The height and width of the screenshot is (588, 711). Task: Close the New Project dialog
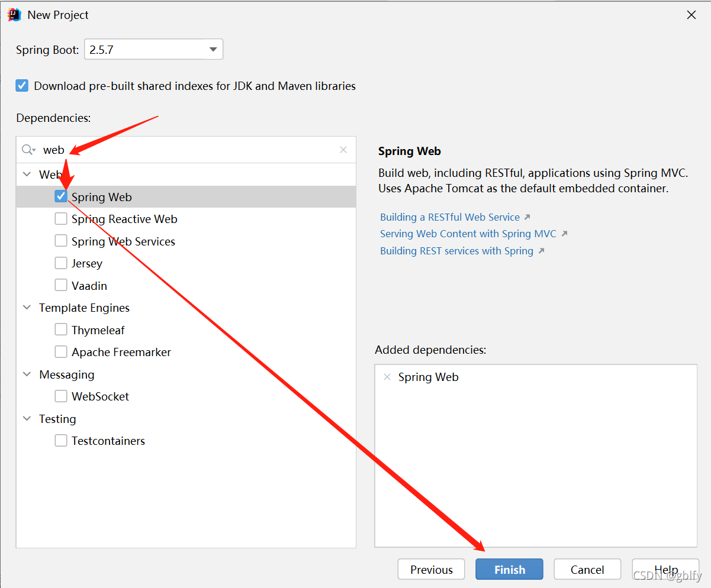pos(691,15)
